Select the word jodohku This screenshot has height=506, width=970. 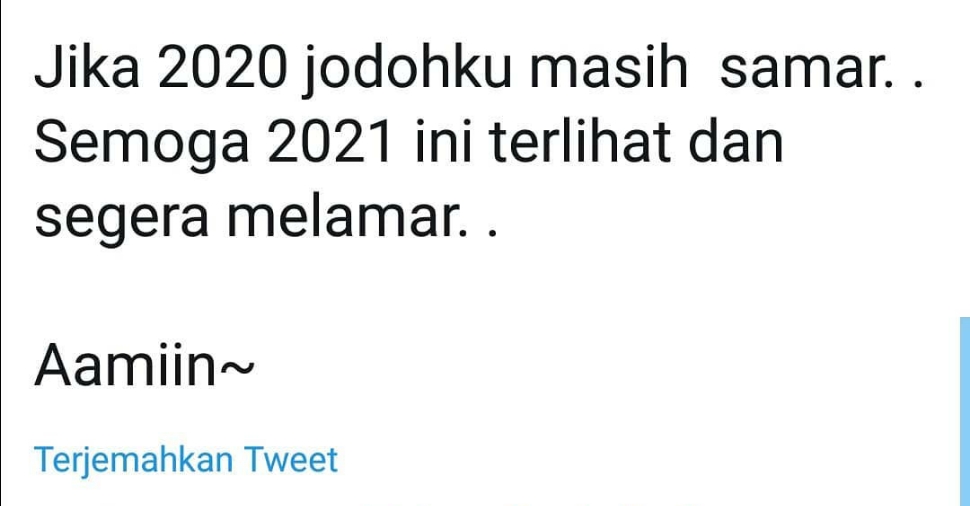(x=408, y=69)
